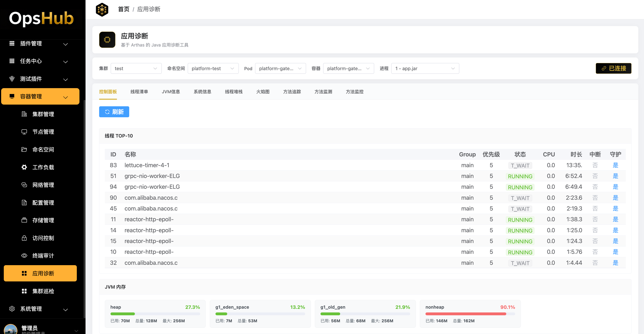Switch to the 火焰图 tab
Viewport: 644px width, 334px height.
[x=263, y=92]
